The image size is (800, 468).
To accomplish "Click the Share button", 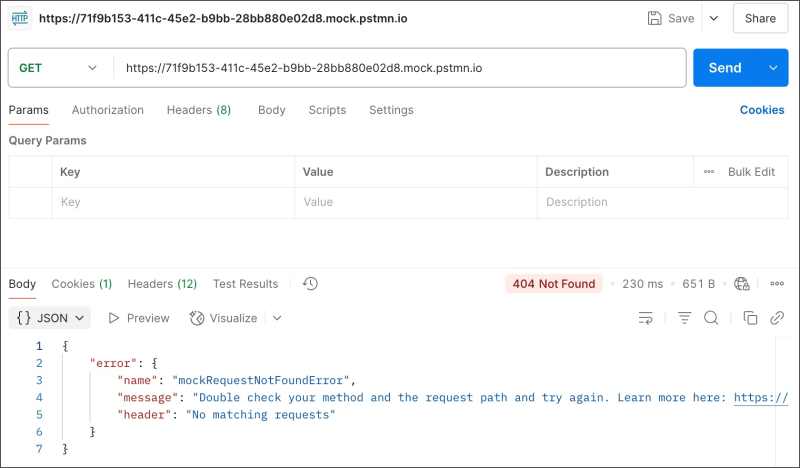I will point(760,18).
